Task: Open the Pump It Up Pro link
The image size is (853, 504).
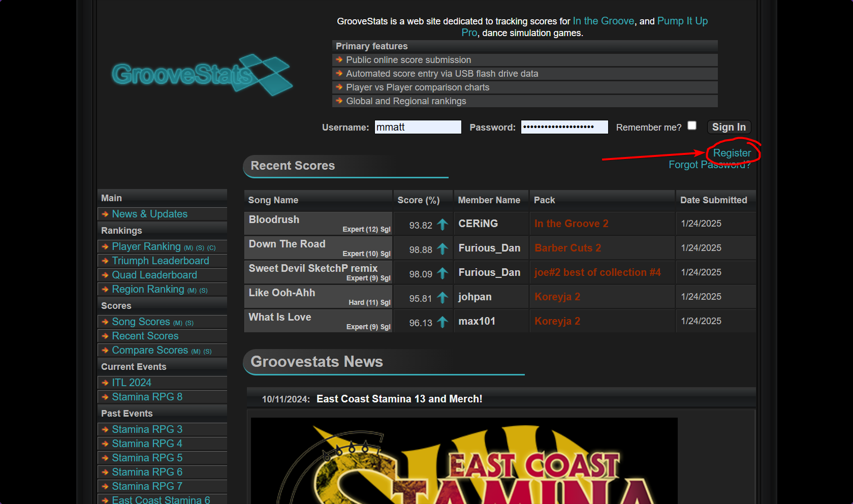Action: [682, 21]
